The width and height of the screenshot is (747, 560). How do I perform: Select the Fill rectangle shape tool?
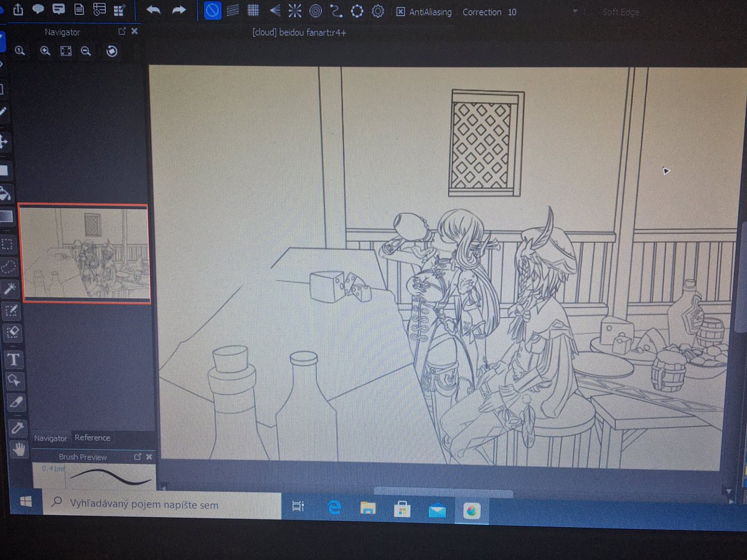point(4,170)
